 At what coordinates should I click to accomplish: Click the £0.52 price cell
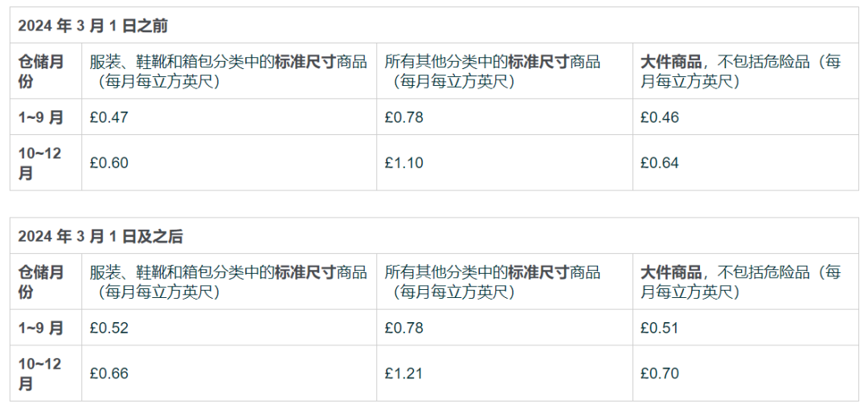[x=109, y=328]
